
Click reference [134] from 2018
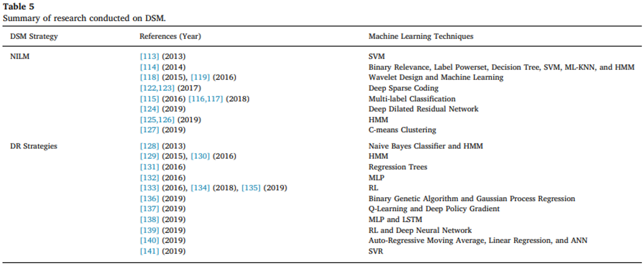[200, 188]
